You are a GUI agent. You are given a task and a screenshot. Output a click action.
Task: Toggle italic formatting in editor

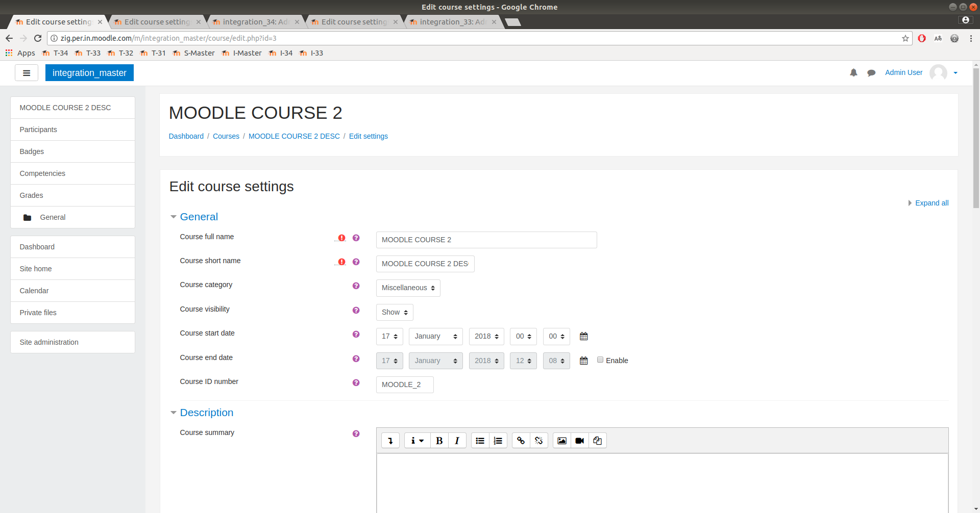[457, 441]
